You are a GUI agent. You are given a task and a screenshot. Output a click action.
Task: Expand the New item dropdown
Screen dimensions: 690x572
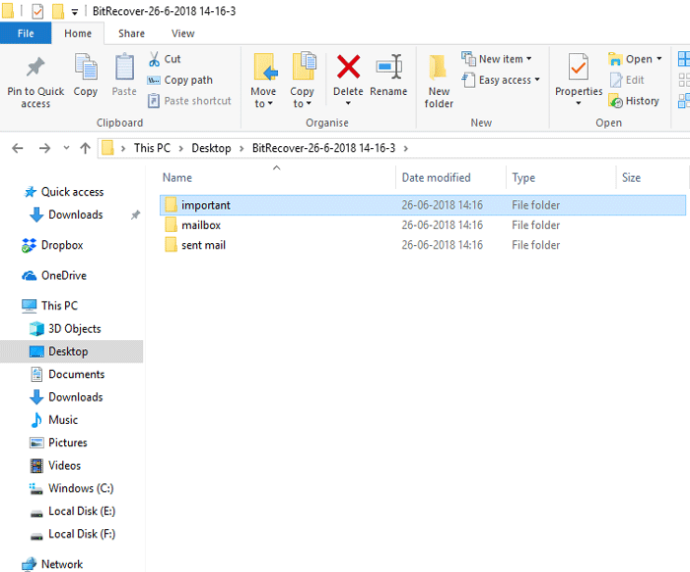529,59
